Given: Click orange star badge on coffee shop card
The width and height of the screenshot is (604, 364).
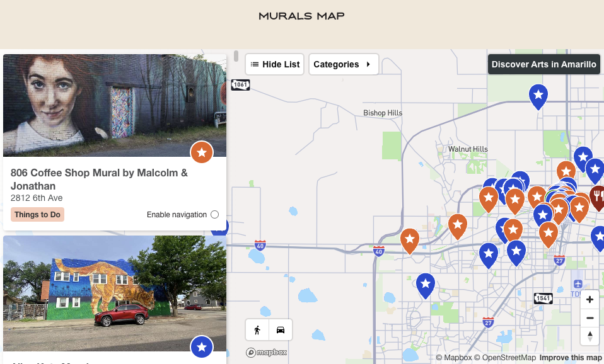Looking at the screenshot, I should (x=202, y=152).
